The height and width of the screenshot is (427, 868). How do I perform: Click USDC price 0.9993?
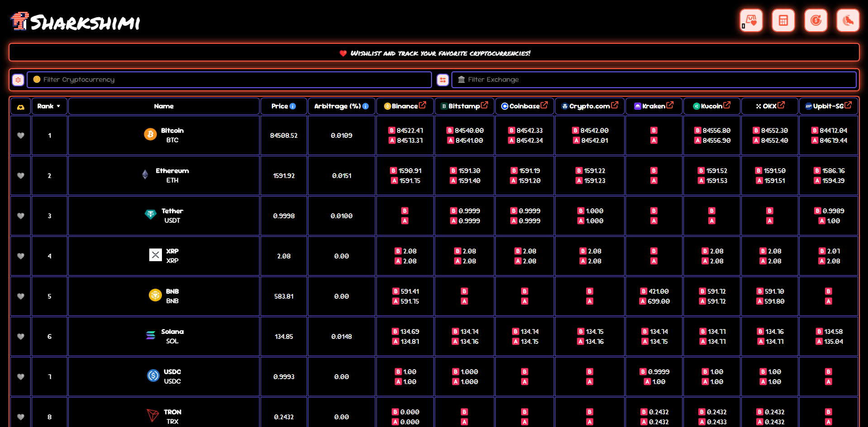click(x=284, y=377)
